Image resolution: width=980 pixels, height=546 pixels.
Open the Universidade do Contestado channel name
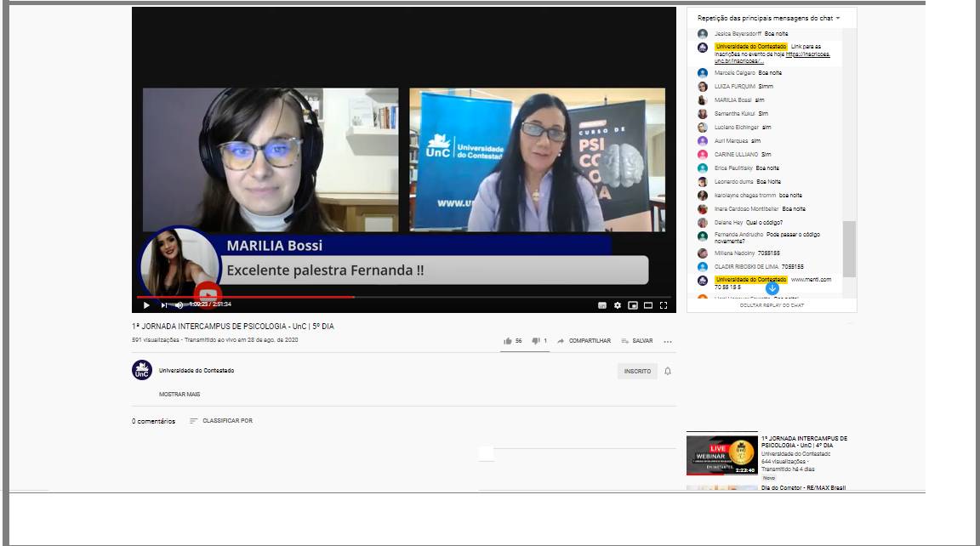(197, 371)
